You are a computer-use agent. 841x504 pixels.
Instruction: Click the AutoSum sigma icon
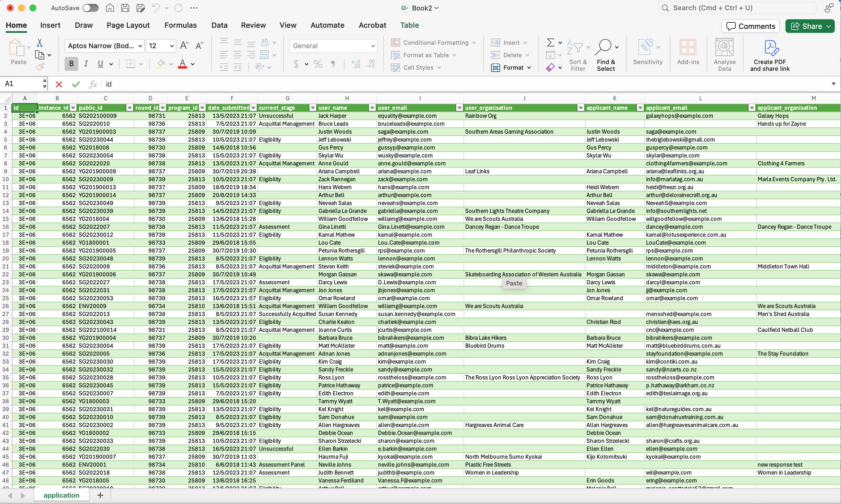click(x=550, y=42)
